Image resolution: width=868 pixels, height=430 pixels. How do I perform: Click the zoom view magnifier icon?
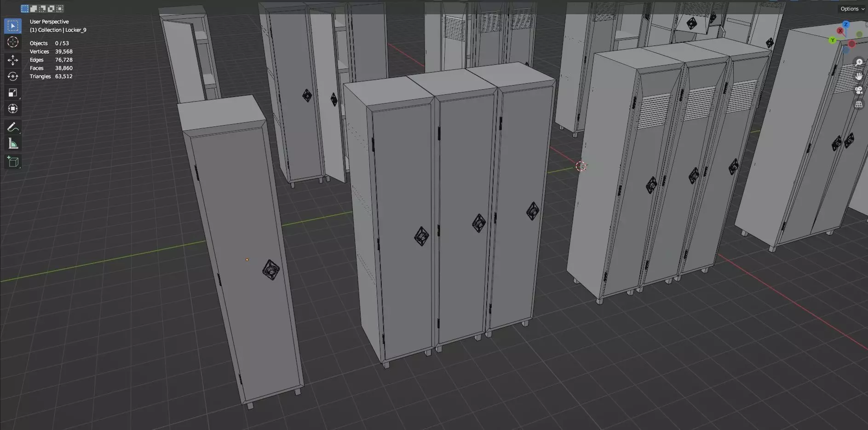pyautogui.click(x=859, y=62)
